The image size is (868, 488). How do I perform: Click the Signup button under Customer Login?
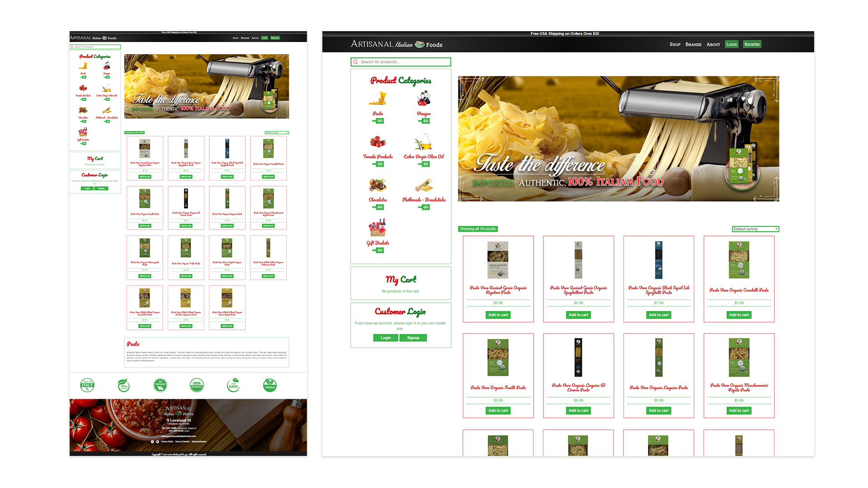[x=413, y=338]
